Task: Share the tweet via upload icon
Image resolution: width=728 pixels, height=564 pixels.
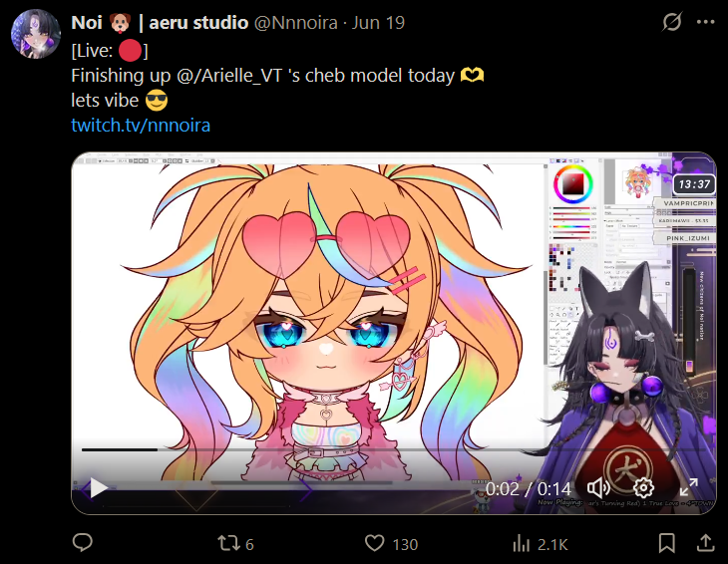Action: tap(705, 543)
